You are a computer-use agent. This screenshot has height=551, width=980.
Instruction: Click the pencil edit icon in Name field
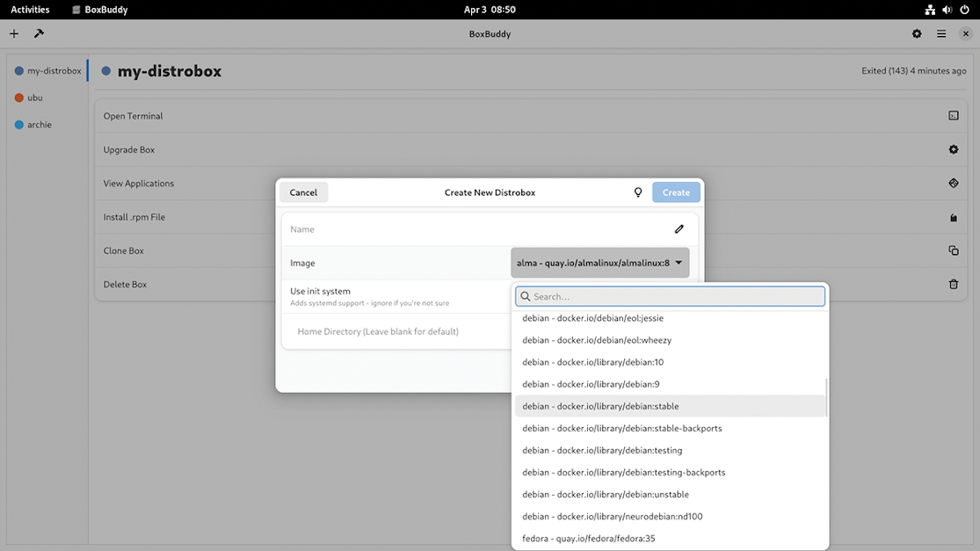[x=679, y=229]
